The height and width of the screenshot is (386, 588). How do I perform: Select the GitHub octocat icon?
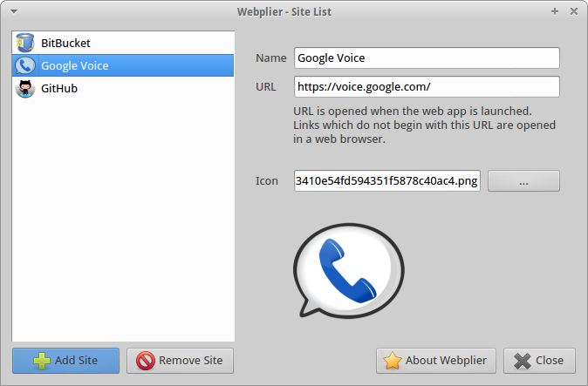tap(25, 88)
